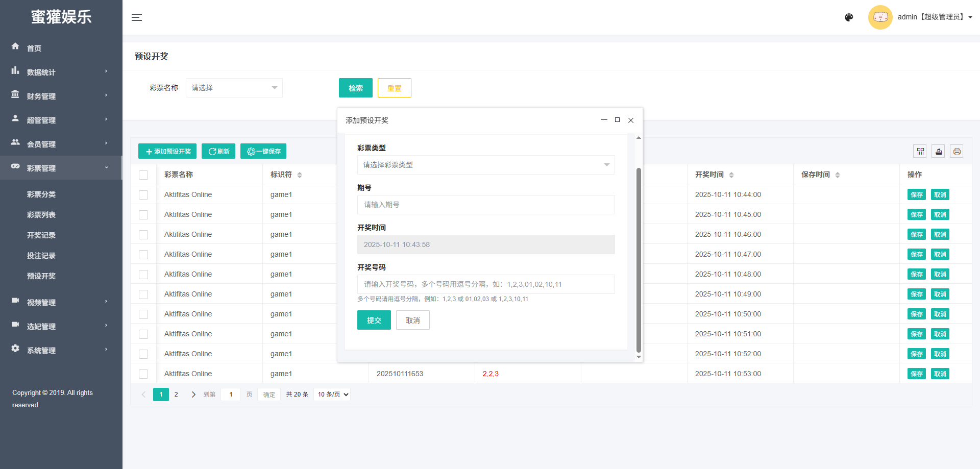Open the theme color palette icon
The height and width of the screenshot is (469, 980).
[x=849, y=17]
